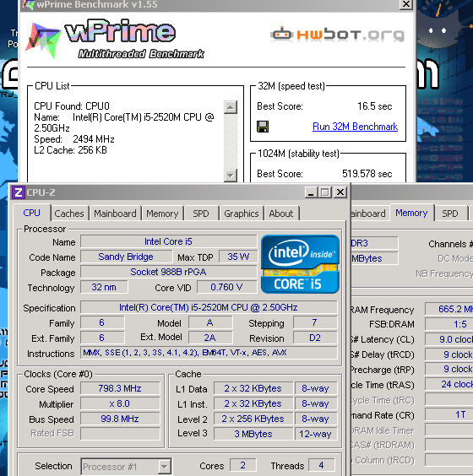
Task: Click the Speed: 2494 MHz line in CPU List
Action: coord(74,139)
